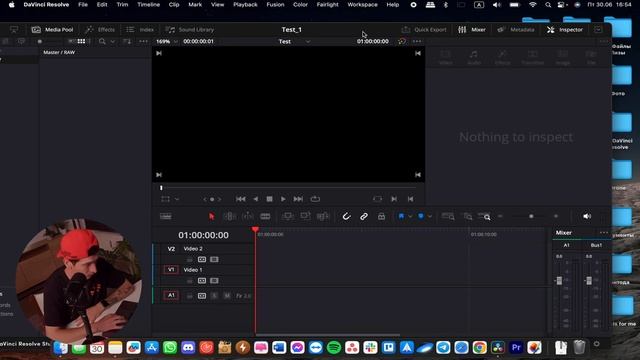Disable the Video 1 track clip icon

click(x=214, y=281)
